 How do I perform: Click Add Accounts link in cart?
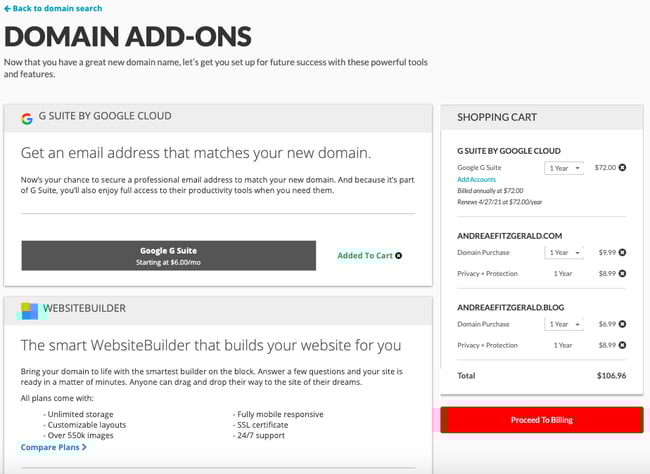pyautogui.click(x=476, y=180)
